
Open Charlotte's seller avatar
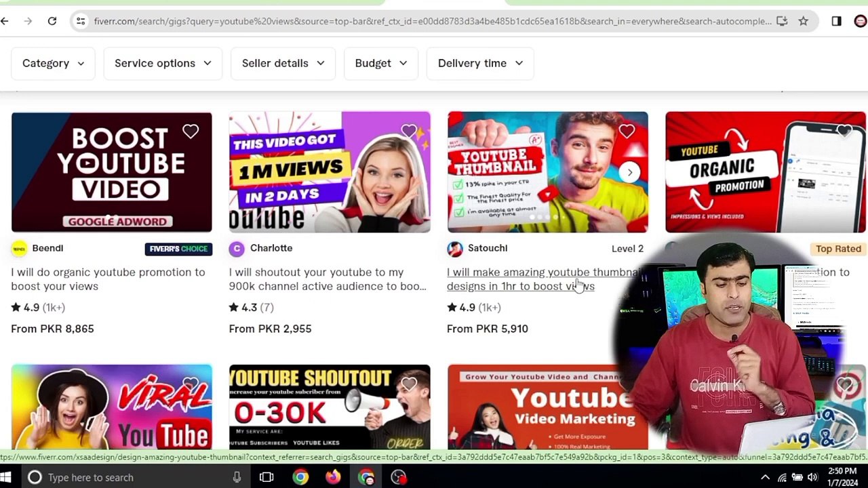237,249
